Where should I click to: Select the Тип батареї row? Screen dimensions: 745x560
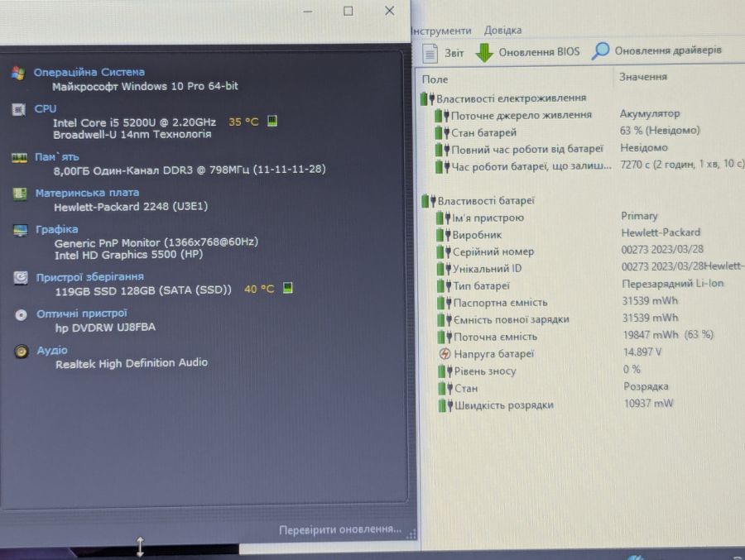click(590, 285)
